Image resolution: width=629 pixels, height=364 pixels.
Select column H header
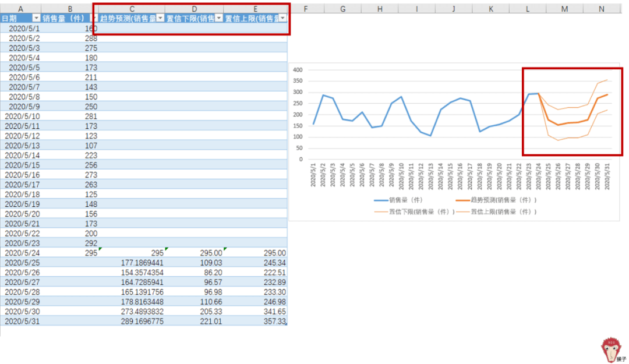pos(380,9)
